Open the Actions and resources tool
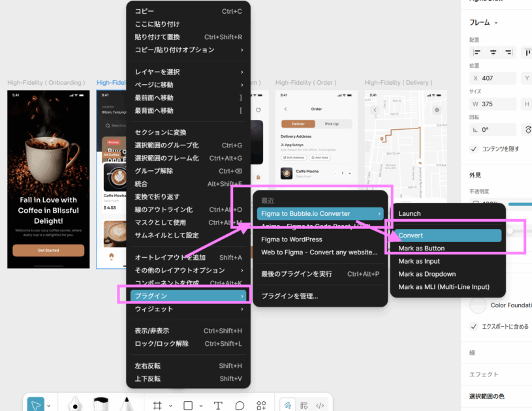Image resolution: width=532 pixels, height=411 pixels. [x=261, y=406]
